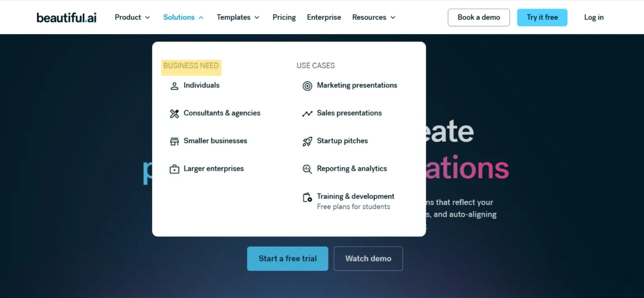Viewport: 644px width, 298px height.
Task: Open Reporting & analytics use case
Action: pyautogui.click(x=352, y=168)
